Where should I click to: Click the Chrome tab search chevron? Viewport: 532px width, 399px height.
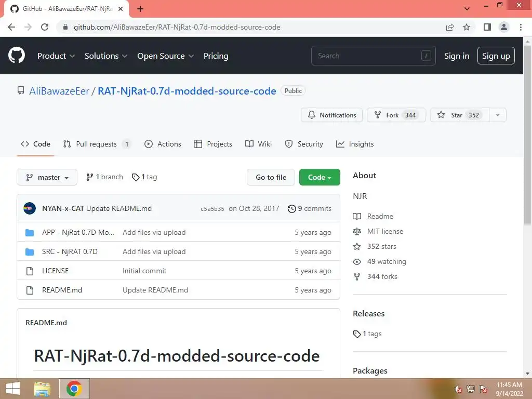coord(467,9)
